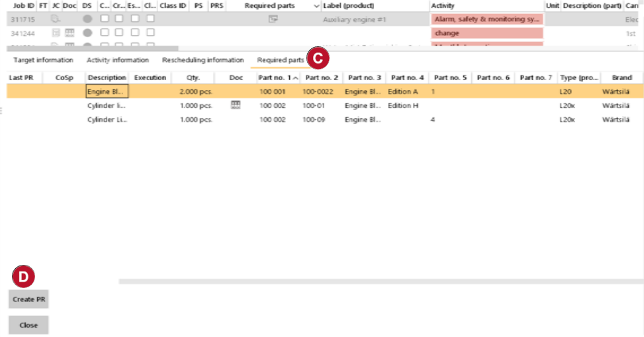This screenshot has height=337, width=644.
Task: Click the Type (pro... column header
Action: point(580,77)
